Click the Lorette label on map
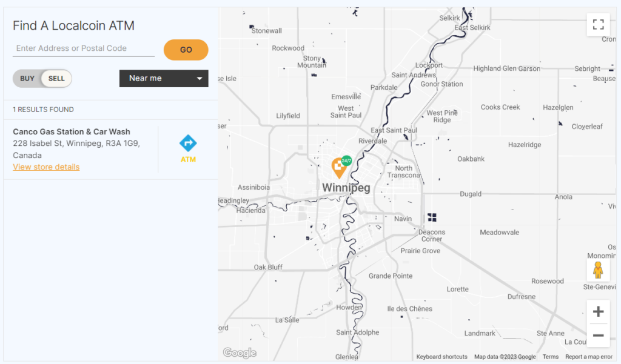621x364 pixels. click(x=457, y=290)
